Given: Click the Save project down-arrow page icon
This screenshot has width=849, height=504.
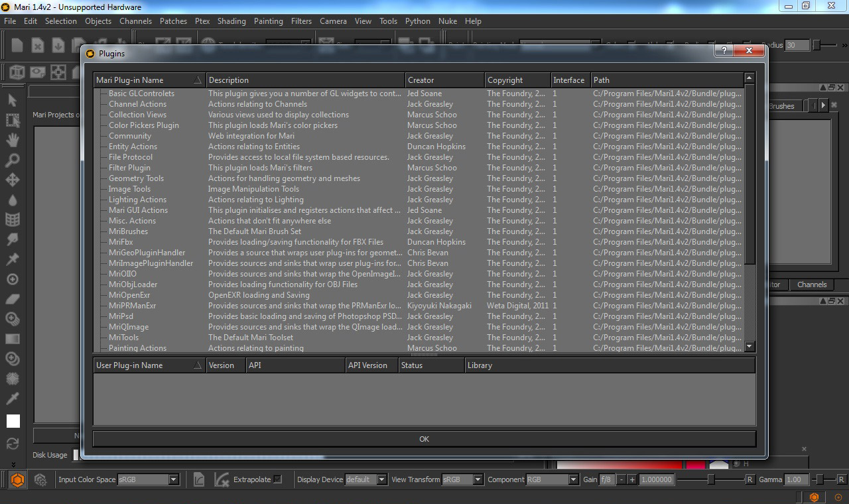Looking at the screenshot, I should pos(58,45).
